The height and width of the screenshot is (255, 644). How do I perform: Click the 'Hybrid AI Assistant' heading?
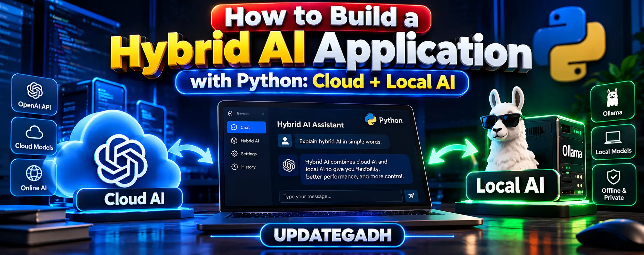tap(310, 125)
